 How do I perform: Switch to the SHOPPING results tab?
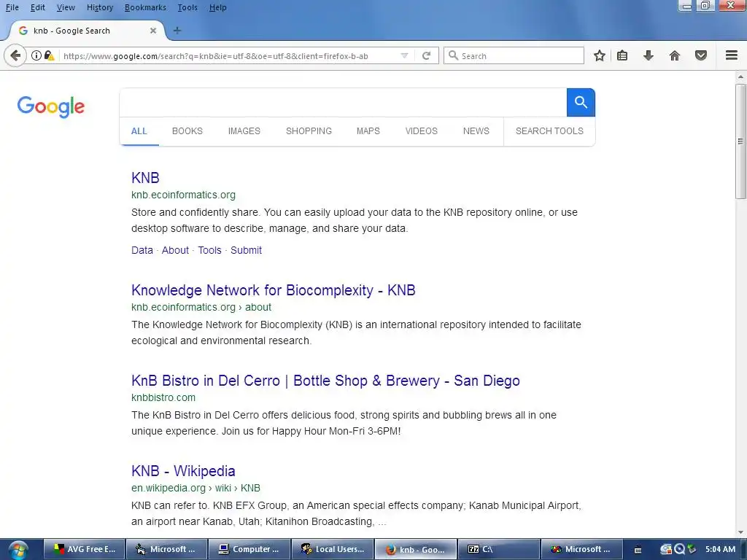[309, 131]
